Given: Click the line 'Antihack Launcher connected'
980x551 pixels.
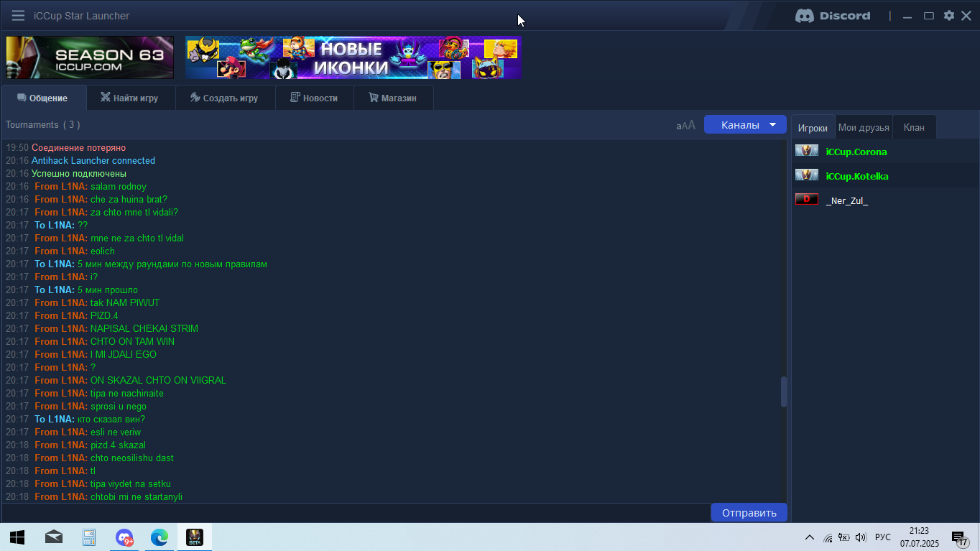Looking at the screenshot, I should pyautogui.click(x=93, y=161).
